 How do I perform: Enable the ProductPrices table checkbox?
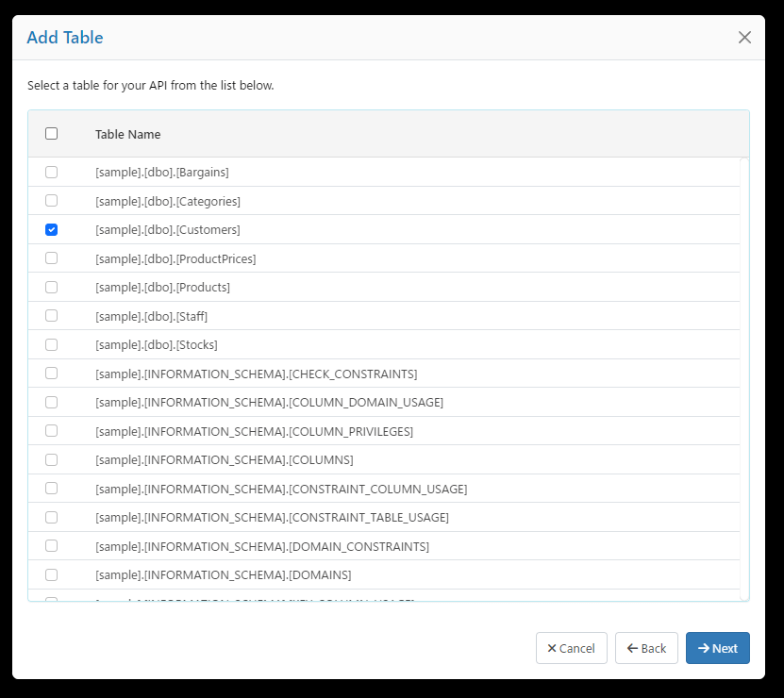pyautogui.click(x=52, y=258)
